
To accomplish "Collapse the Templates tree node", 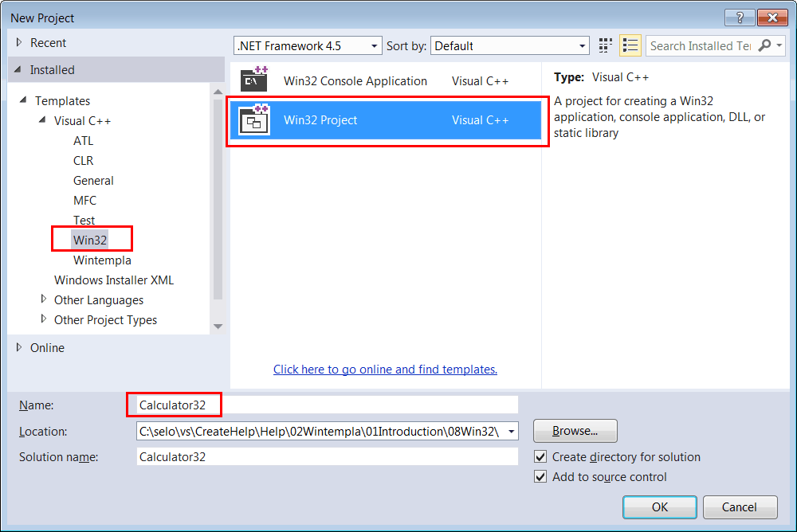I will click(23, 100).
